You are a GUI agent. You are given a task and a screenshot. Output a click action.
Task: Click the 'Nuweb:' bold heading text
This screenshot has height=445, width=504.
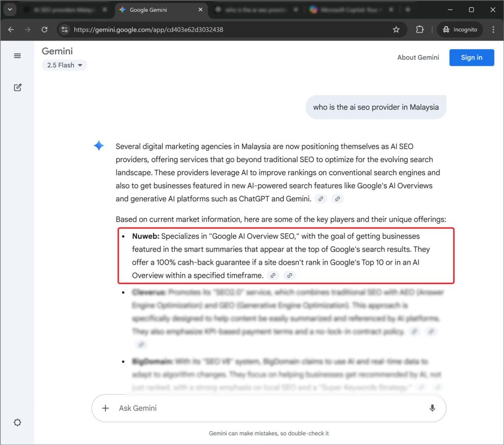click(146, 236)
